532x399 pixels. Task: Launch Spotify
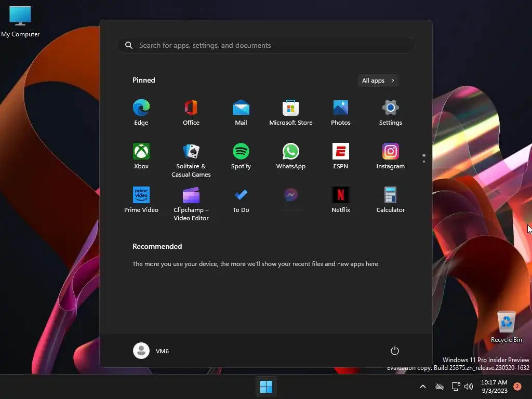pyautogui.click(x=241, y=156)
